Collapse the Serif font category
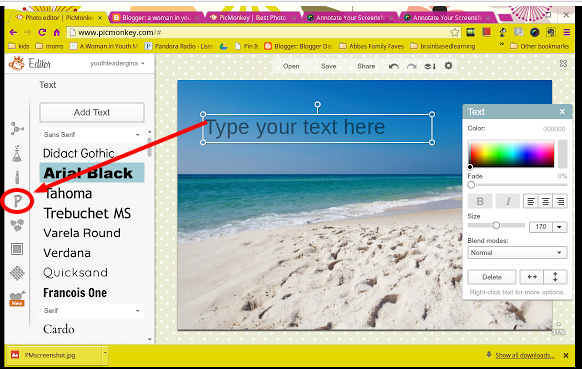This screenshot has height=369, width=582. click(91, 310)
